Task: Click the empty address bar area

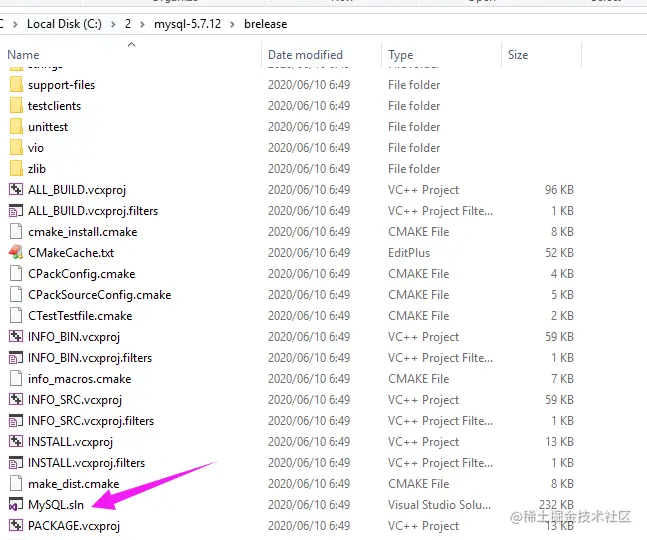Action: 466,24
